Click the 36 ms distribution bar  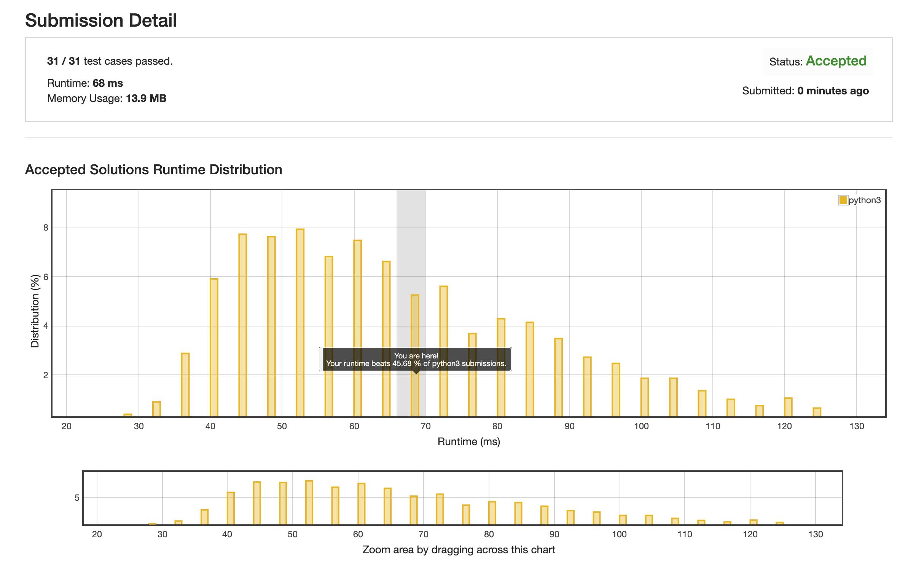point(185,384)
